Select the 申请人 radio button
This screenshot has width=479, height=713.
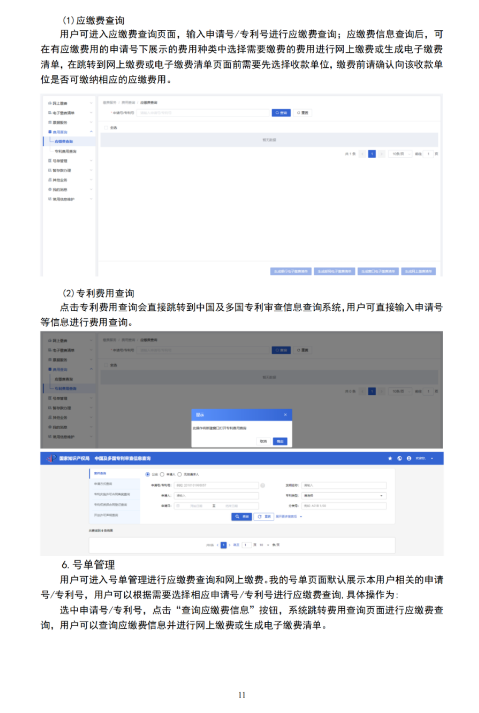coord(162,475)
